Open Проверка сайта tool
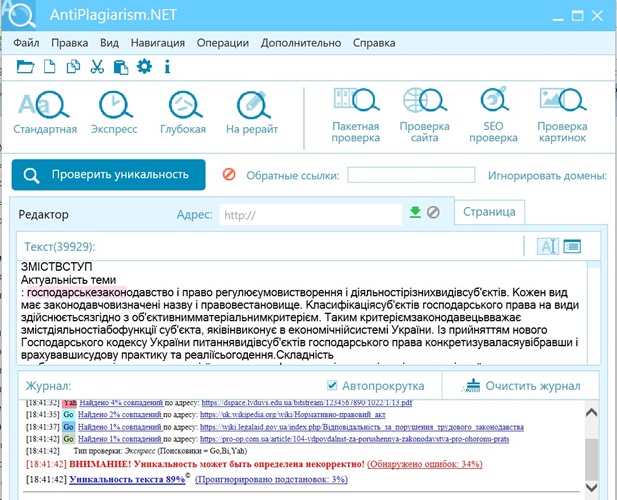This screenshot has width=617, height=500. pyautogui.click(x=424, y=115)
